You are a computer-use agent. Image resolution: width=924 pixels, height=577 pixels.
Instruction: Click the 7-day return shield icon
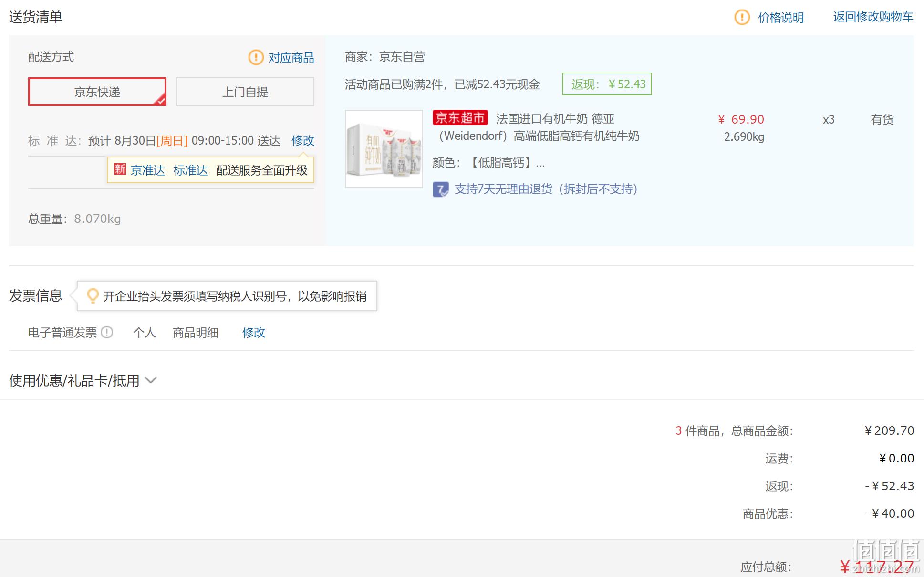coord(440,189)
